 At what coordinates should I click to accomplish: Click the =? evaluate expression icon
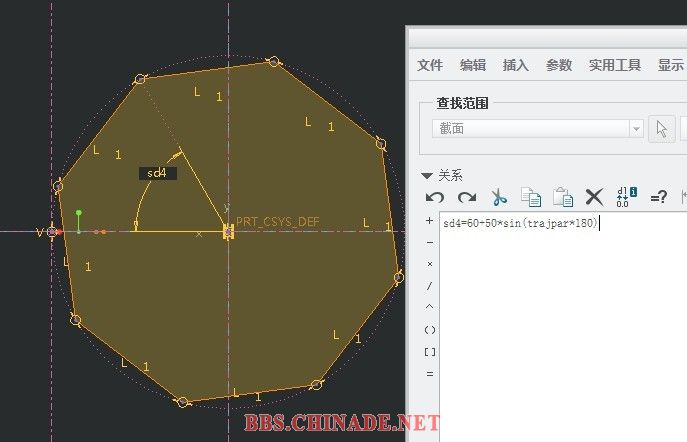(x=659, y=197)
